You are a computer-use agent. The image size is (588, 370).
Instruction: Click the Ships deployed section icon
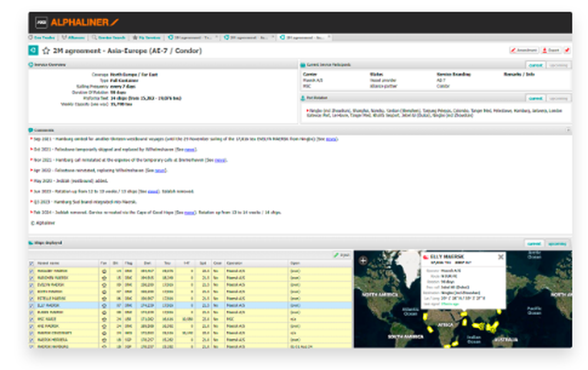click(x=31, y=243)
